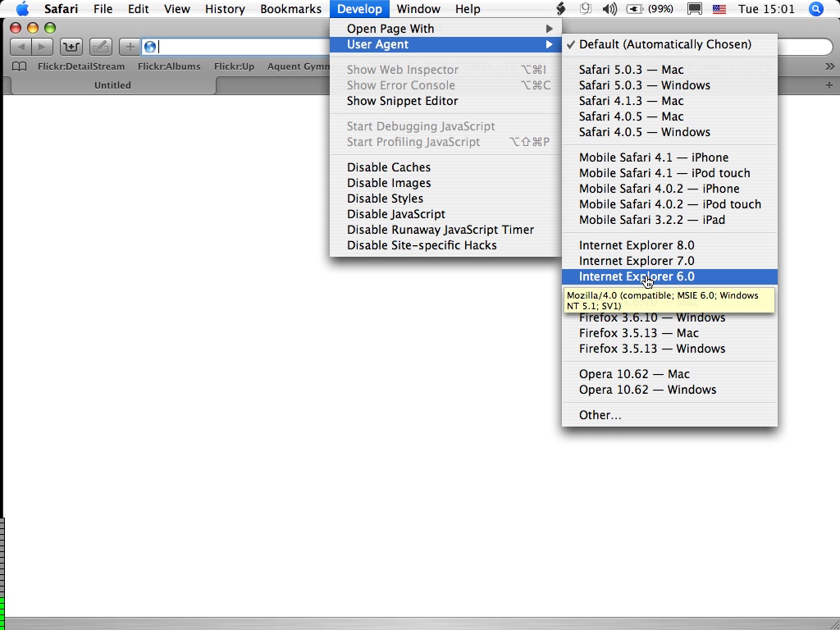This screenshot has width=840, height=630.
Task: Toggle Disable Caches option
Action: point(445,167)
